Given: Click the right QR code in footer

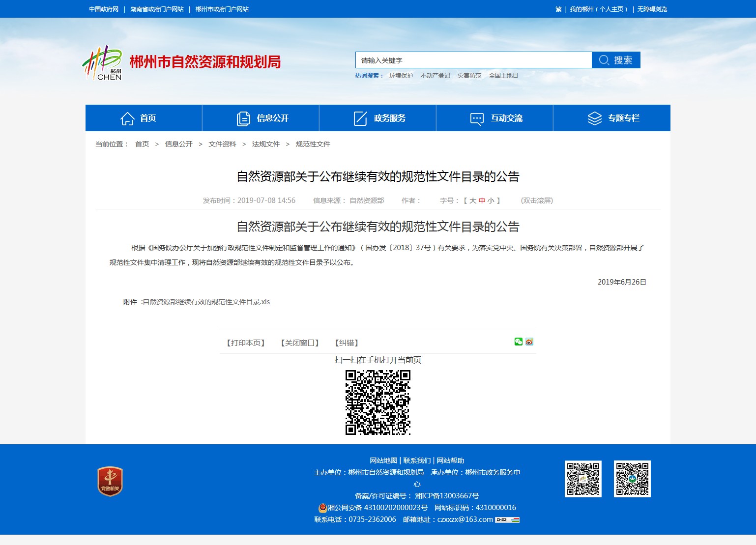Looking at the screenshot, I should click(632, 479).
